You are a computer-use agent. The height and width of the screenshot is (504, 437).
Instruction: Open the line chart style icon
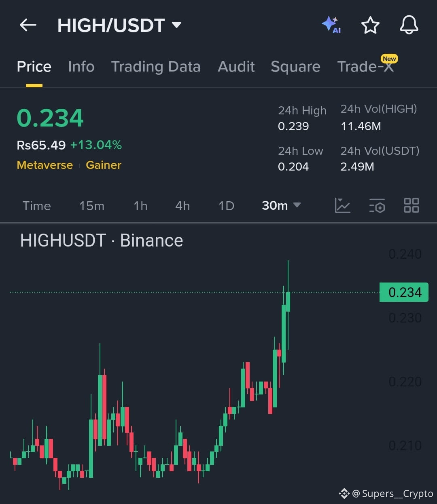[342, 206]
